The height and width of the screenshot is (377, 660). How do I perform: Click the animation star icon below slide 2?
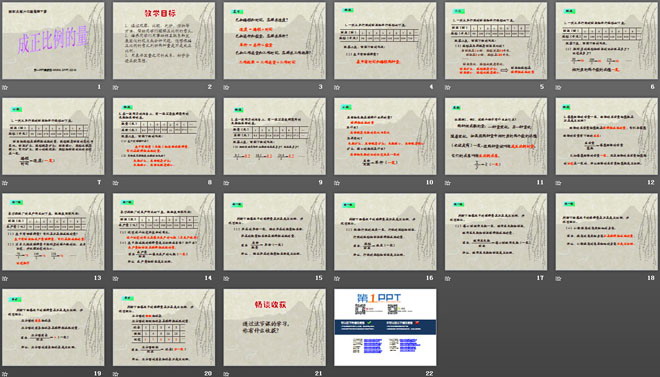point(116,88)
